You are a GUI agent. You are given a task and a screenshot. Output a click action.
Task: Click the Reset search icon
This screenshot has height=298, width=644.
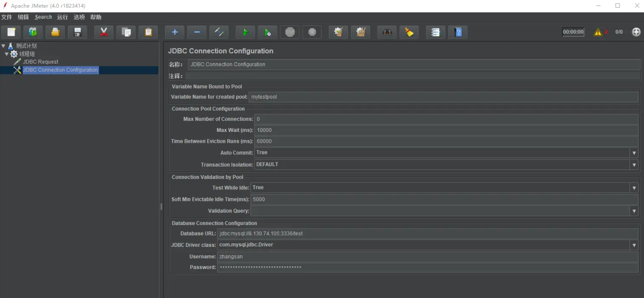pos(409,32)
